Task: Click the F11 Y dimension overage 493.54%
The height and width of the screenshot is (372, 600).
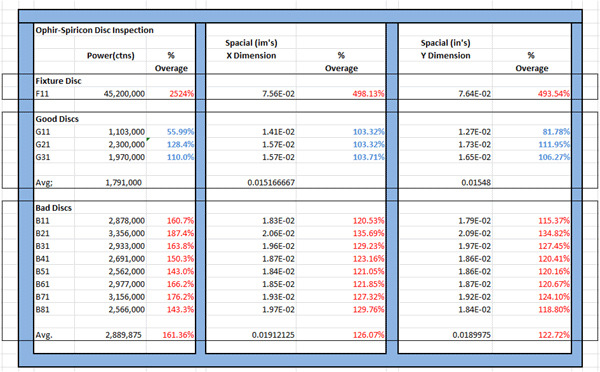Action: pos(554,94)
